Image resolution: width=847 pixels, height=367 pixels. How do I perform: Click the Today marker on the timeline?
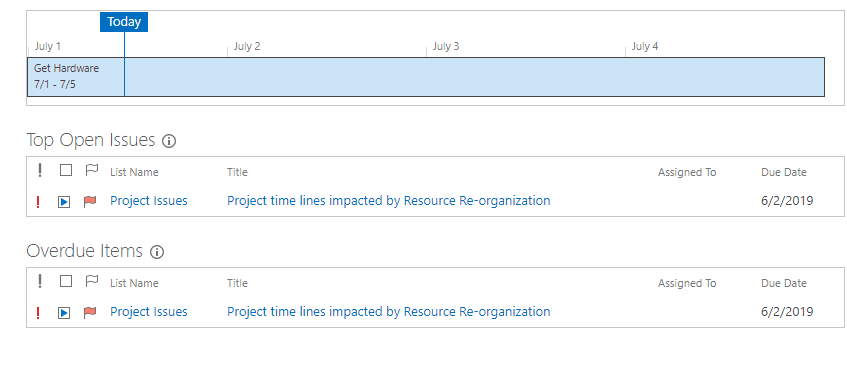click(124, 22)
